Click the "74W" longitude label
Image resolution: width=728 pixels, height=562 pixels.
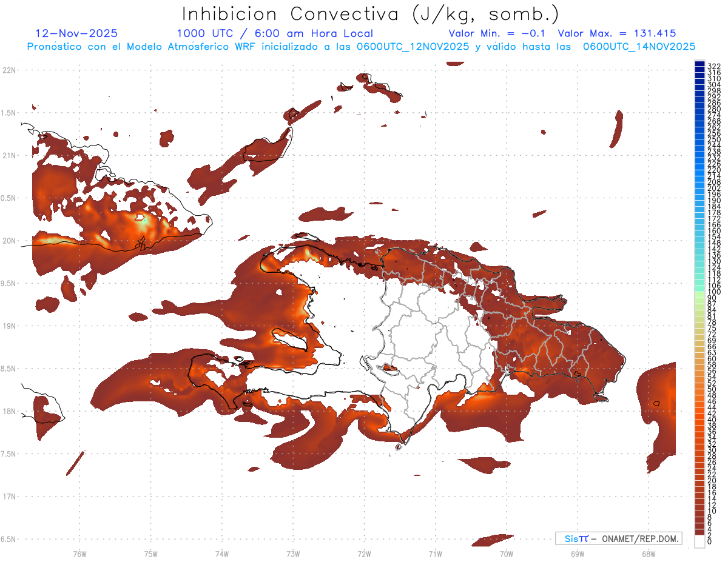click(x=221, y=554)
